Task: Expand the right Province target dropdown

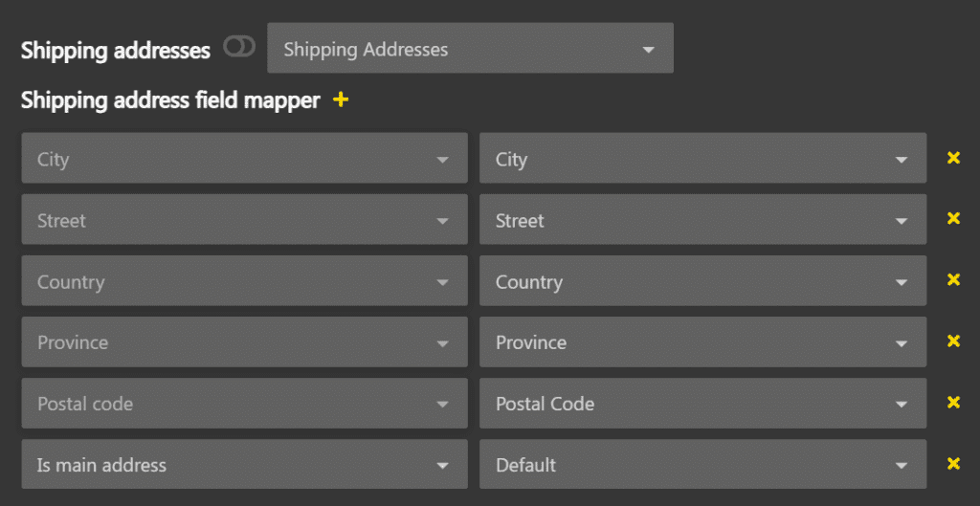Action: point(702,342)
